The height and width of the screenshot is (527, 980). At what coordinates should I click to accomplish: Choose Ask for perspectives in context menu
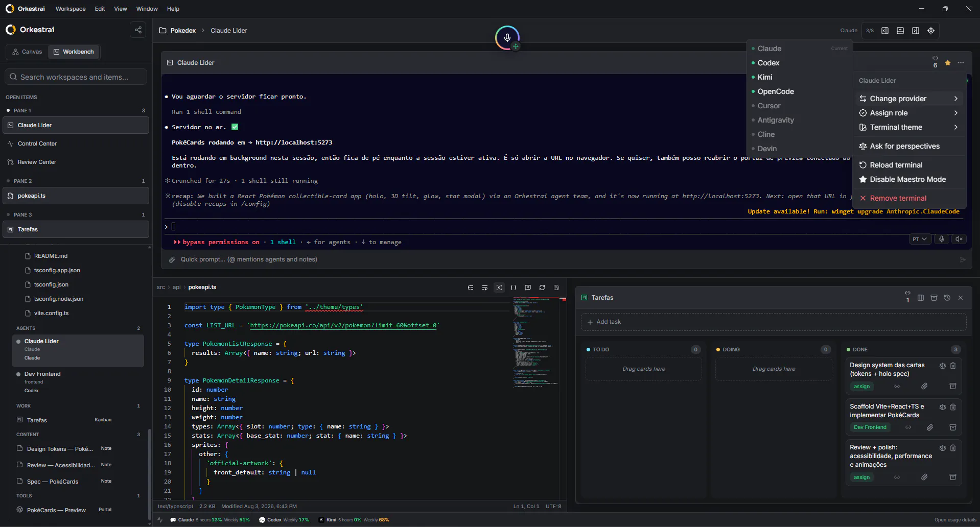coord(909,146)
